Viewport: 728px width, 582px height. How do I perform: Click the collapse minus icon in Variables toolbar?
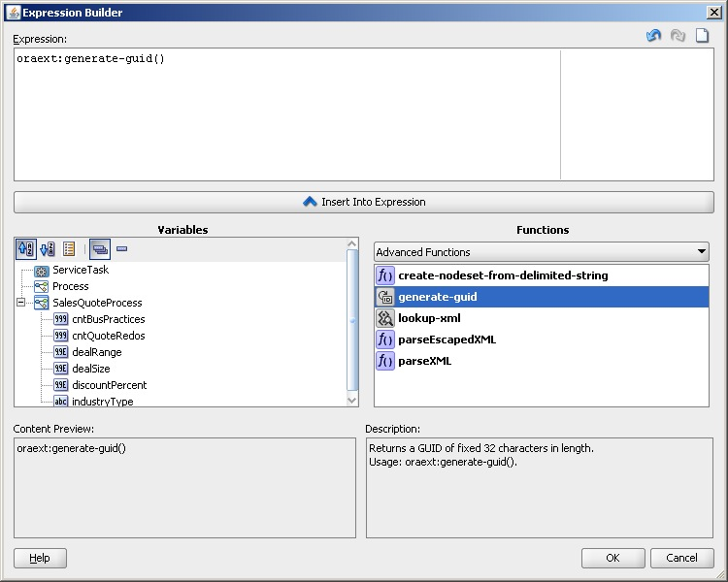tap(121, 248)
